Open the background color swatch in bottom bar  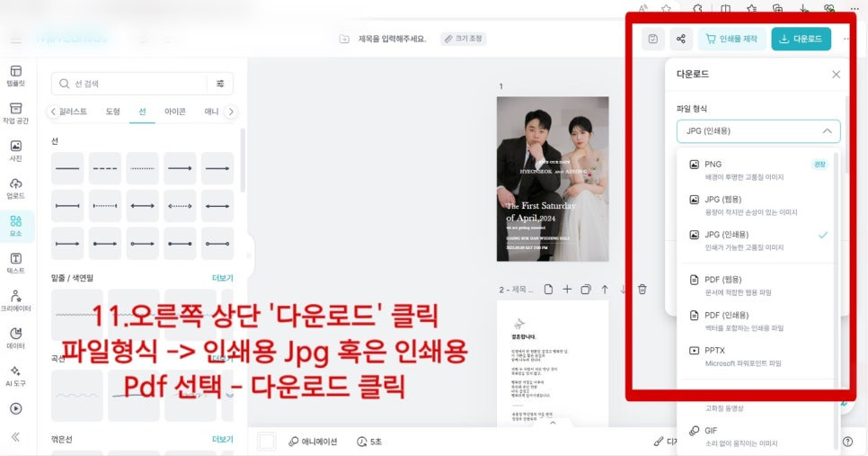pyautogui.click(x=266, y=442)
